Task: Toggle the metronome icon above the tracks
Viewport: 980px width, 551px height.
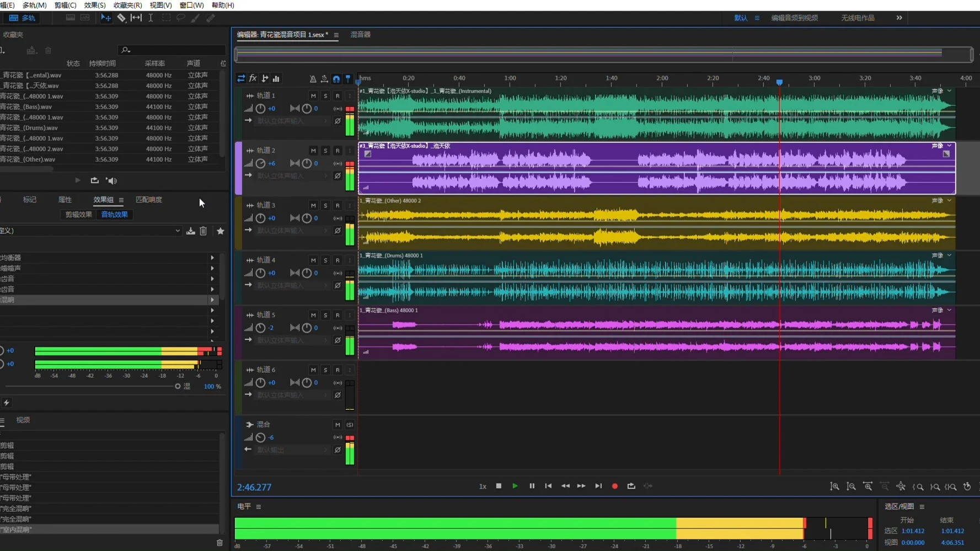Action: pyautogui.click(x=313, y=79)
